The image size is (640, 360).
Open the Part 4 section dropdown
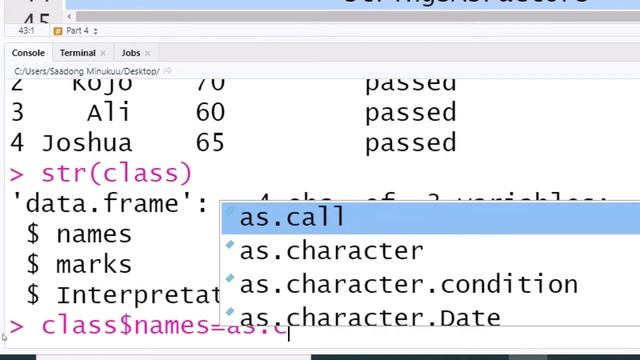point(82,31)
